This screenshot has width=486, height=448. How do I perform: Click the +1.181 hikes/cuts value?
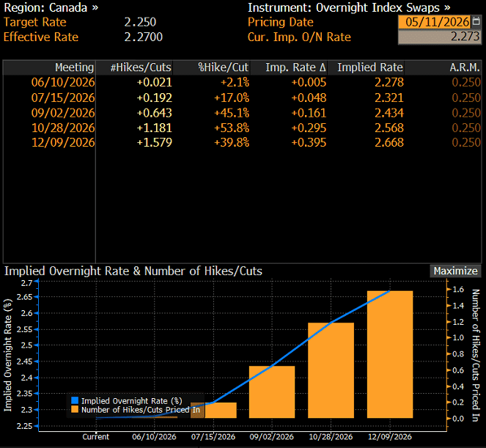pyautogui.click(x=155, y=128)
